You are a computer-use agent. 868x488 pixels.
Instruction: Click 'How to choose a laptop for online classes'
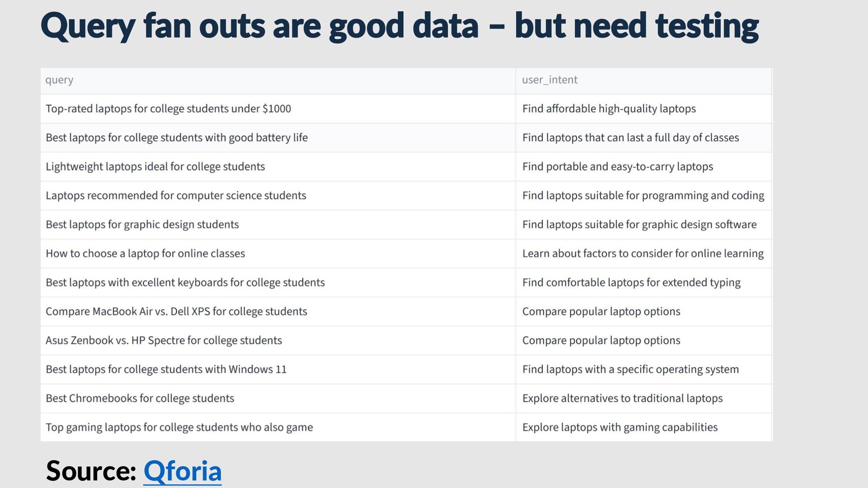278,253
